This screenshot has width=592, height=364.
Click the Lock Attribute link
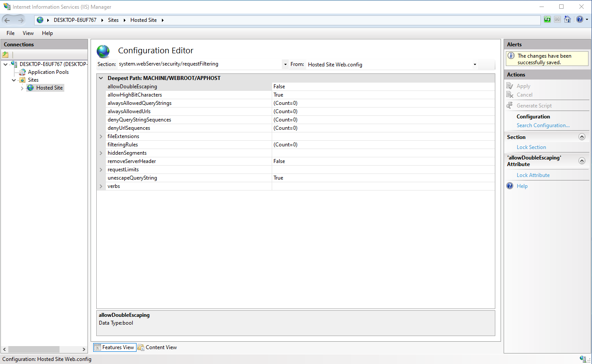pos(533,175)
